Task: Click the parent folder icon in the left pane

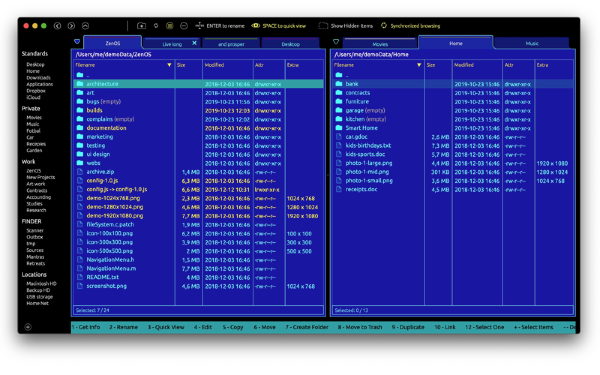Action: [80, 75]
